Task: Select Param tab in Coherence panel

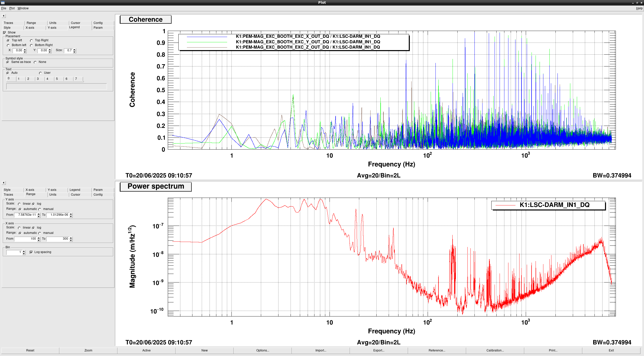Action: point(103,28)
